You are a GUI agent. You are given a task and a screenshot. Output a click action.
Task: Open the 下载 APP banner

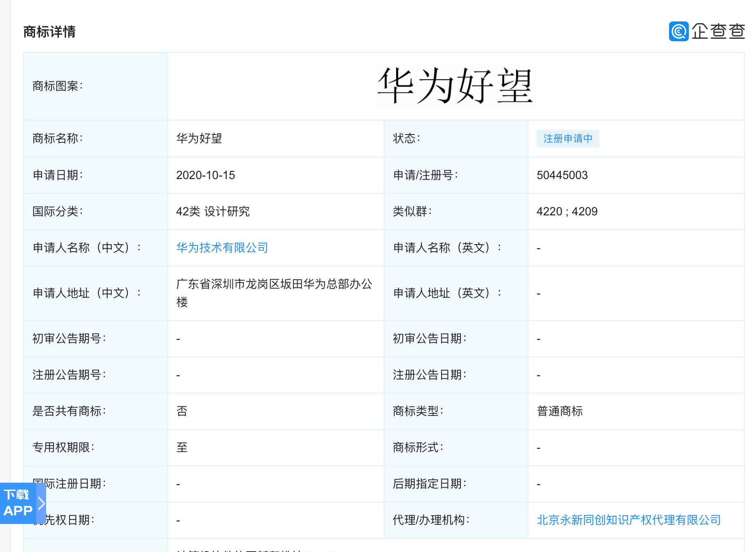click(18, 503)
